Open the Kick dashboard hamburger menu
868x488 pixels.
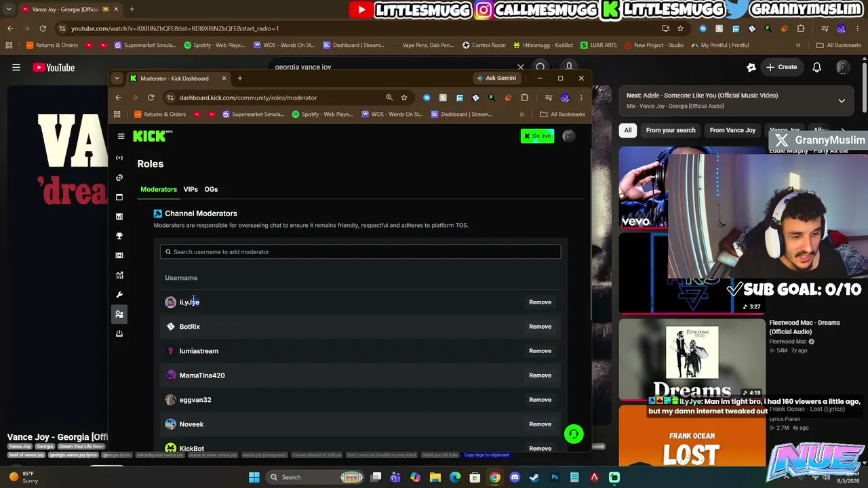coord(121,136)
